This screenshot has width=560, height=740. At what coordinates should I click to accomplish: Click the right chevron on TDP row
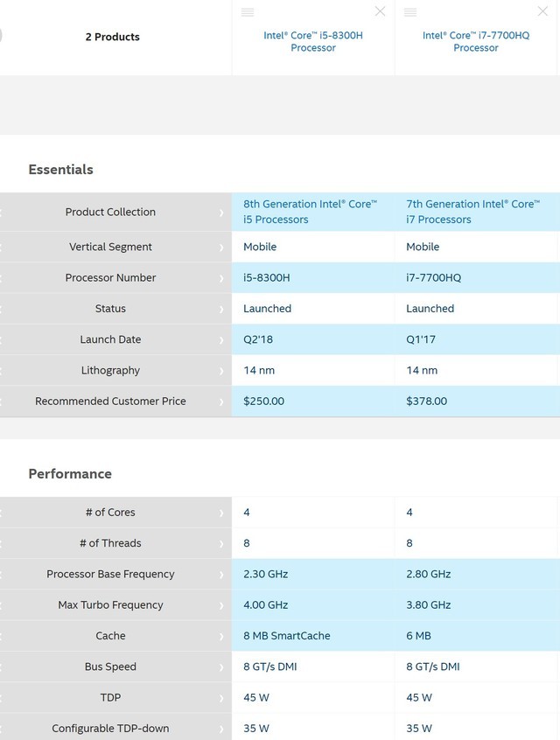(221, 698)
